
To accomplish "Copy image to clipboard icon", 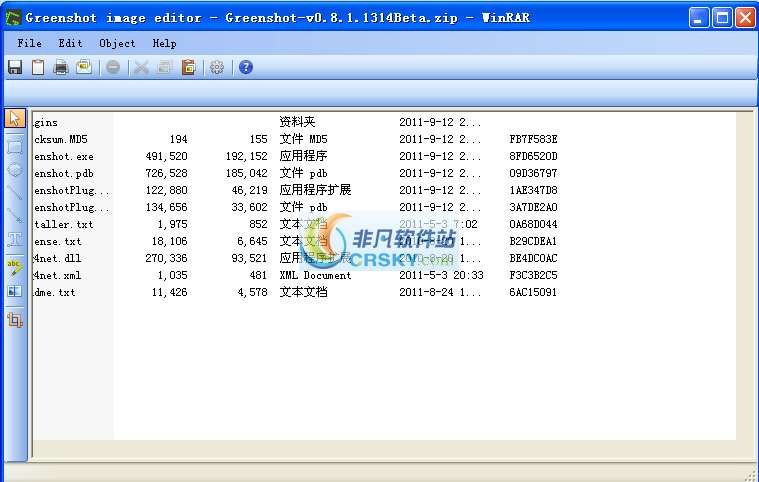I will pyautogui.click(x=38, y=67).
